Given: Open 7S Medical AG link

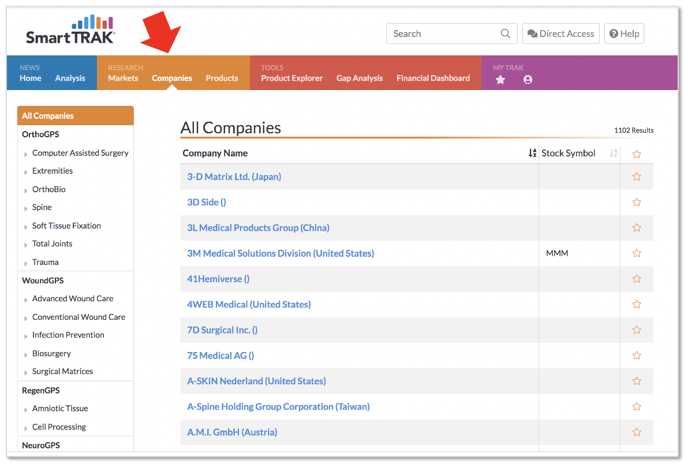Looking at the screenshot, I should (221, 356).
